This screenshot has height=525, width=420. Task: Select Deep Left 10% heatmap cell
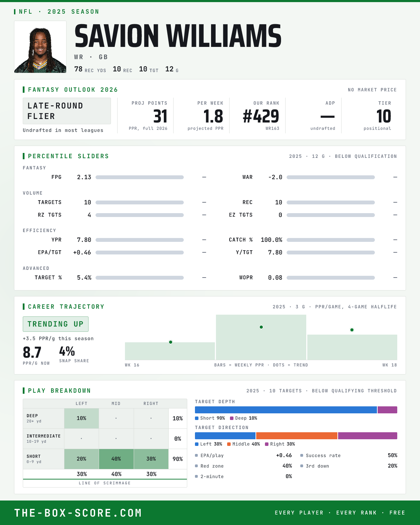click(x=82, y=418)
